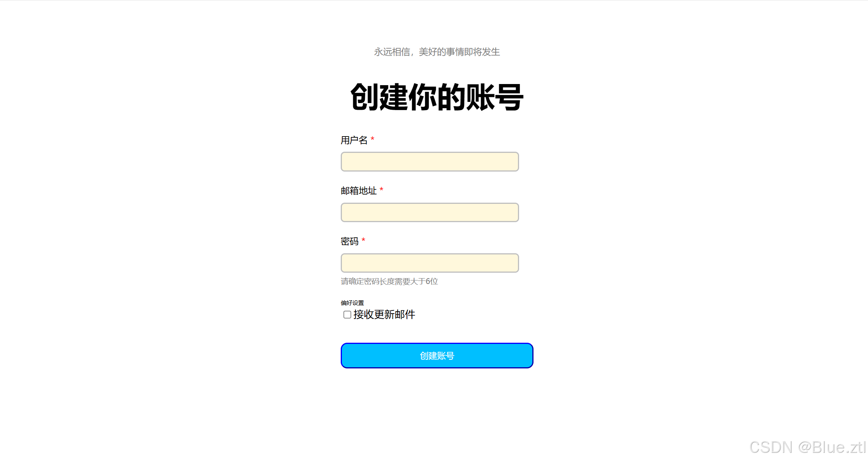Click the red asterisk beside 密码
The height and width of the screenshot is (461, 868).
tap(363, 240)
